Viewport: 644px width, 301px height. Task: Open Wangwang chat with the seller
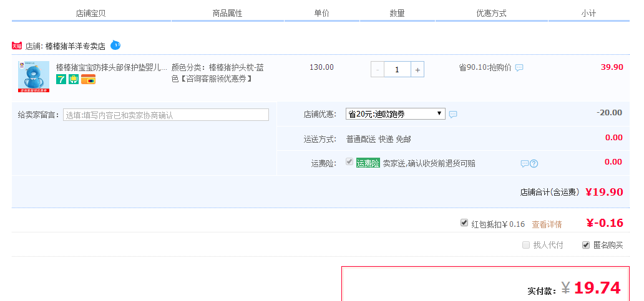pyautogui.click(x=115, y=45)
